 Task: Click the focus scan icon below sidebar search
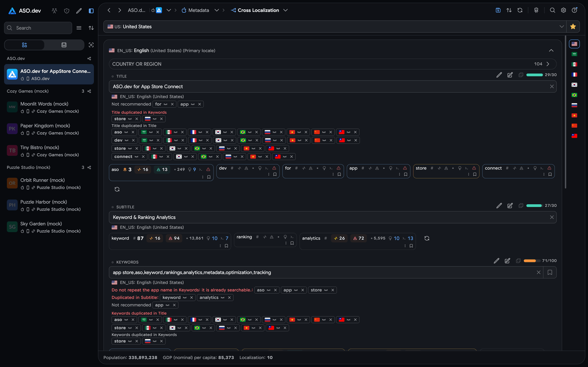[x=91, y=45]
